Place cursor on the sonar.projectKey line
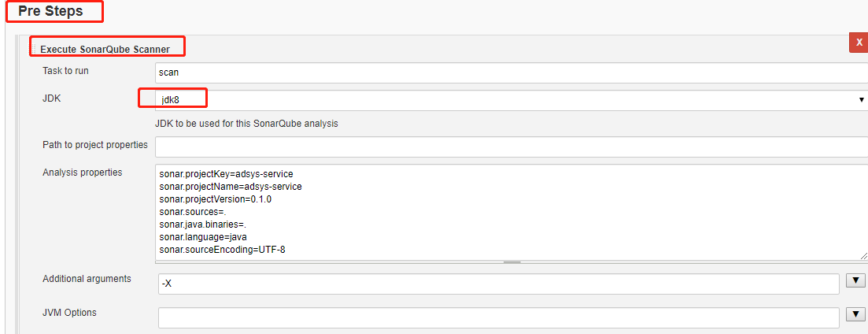Image resolution: width=868 pixels, height=334 pixels. click(x=222, y=174)
